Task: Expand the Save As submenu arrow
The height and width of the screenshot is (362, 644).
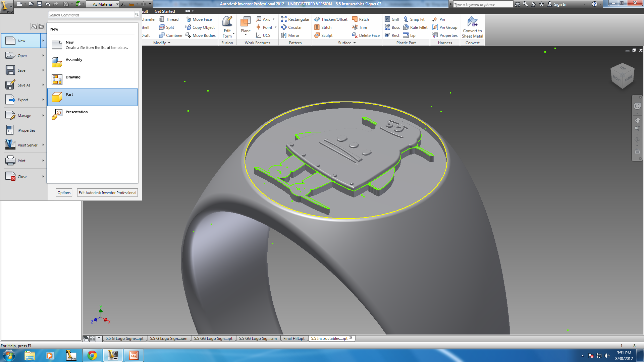Action: click(43, 85)
